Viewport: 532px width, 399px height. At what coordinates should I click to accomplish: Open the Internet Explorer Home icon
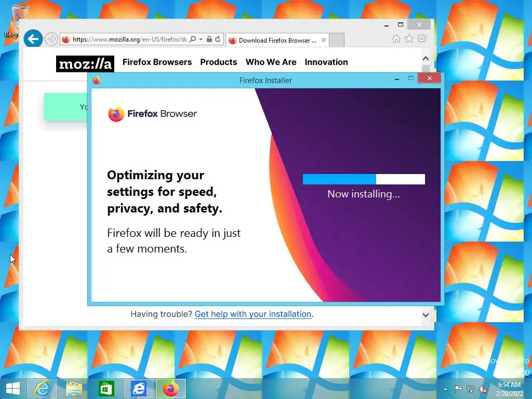396,38
